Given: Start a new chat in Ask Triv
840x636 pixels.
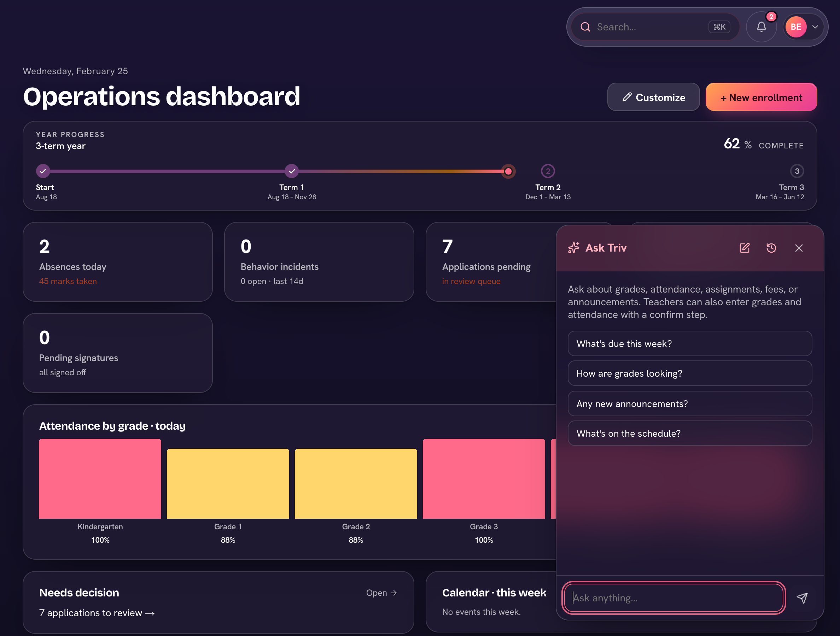Looking at the screenshot, I should 744,248.
